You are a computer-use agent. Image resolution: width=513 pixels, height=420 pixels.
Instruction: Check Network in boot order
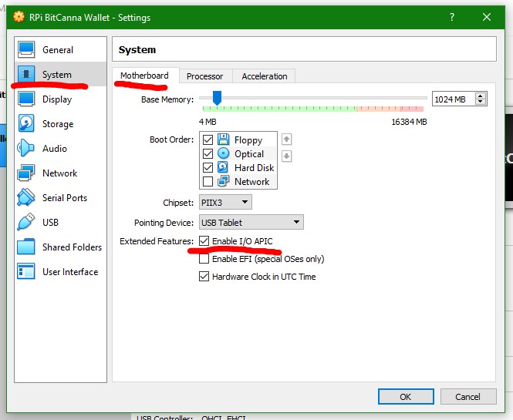point(208,181)
